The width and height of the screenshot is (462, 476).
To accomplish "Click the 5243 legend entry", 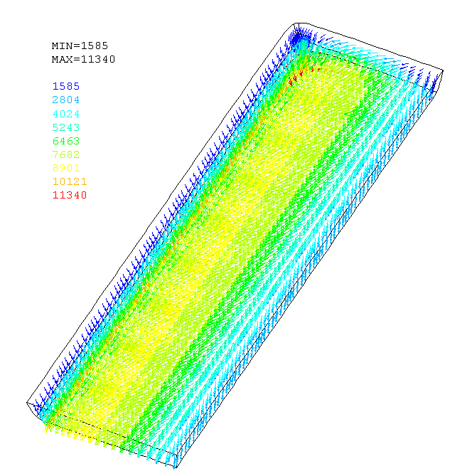I will coord(65,127).
